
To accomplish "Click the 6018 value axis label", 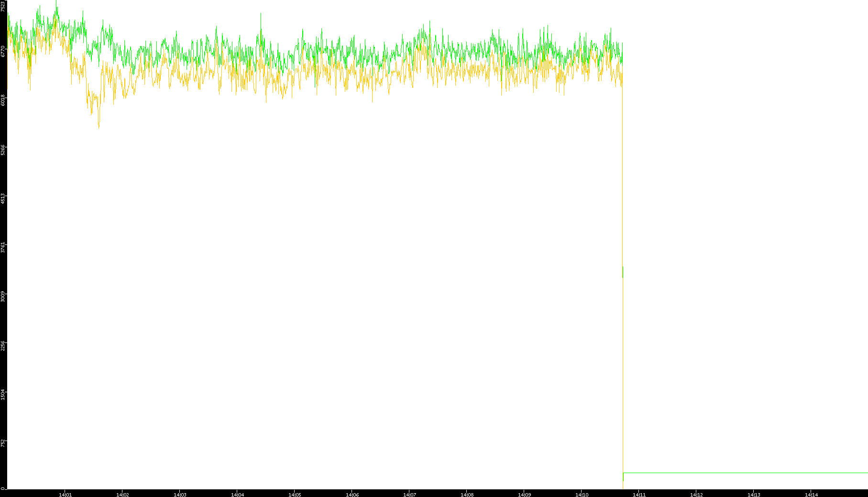I will pos(3,100).
